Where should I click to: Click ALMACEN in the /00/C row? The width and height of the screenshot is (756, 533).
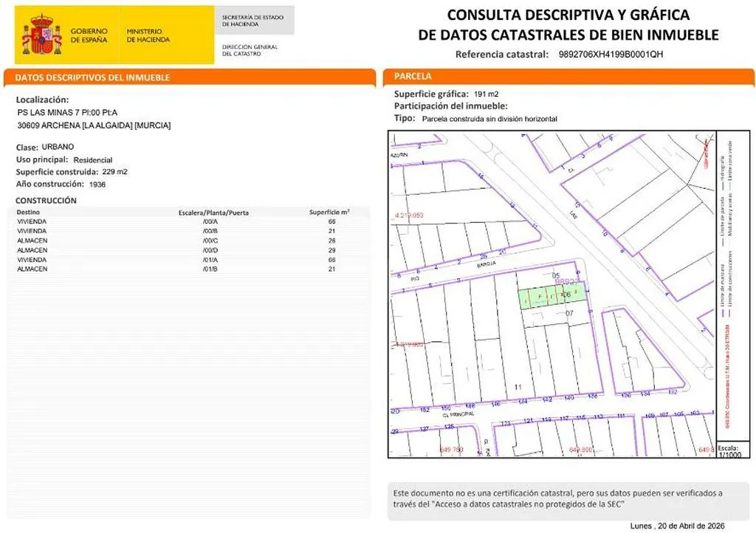(32, 241)
